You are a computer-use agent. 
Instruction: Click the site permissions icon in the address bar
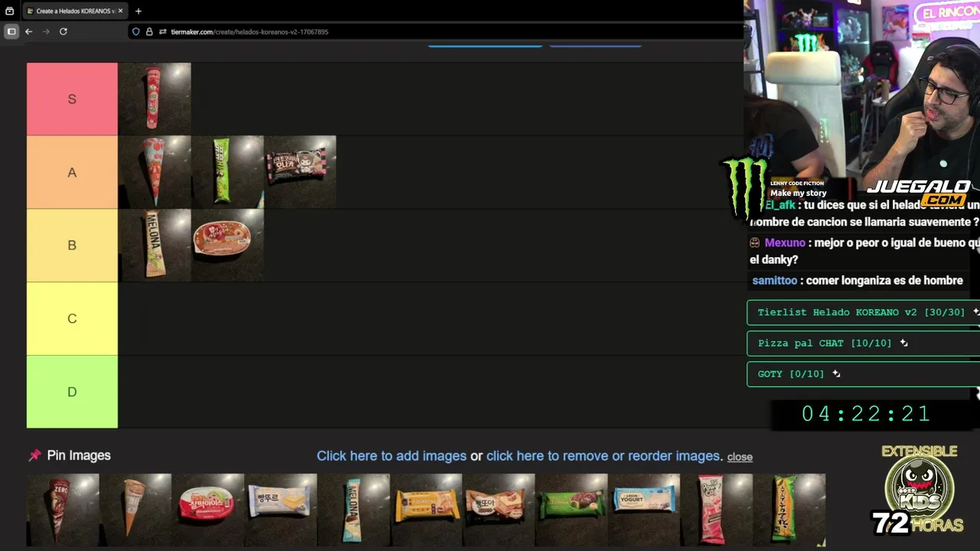point(162,31)
